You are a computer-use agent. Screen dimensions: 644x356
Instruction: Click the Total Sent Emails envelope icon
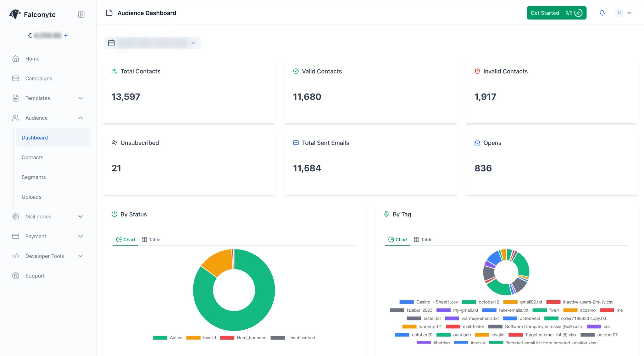click(296, 143)
